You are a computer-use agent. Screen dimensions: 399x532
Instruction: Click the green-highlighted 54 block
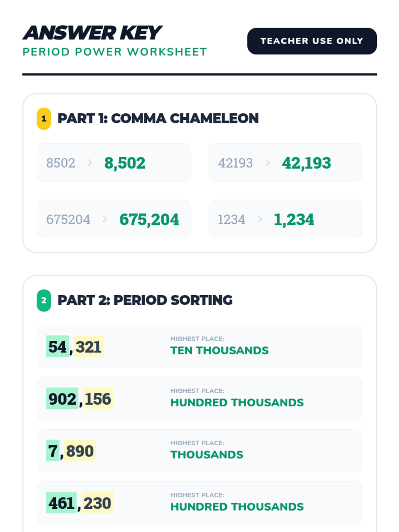point(58,346)
